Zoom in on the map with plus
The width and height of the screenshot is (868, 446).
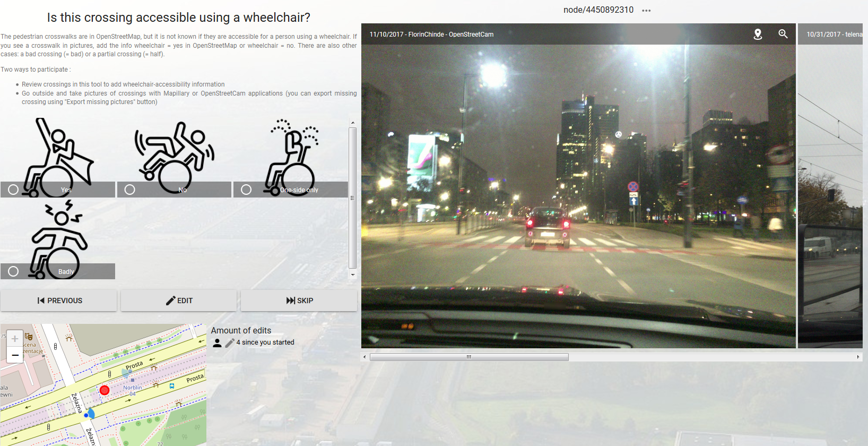click(x=15, y=339)
